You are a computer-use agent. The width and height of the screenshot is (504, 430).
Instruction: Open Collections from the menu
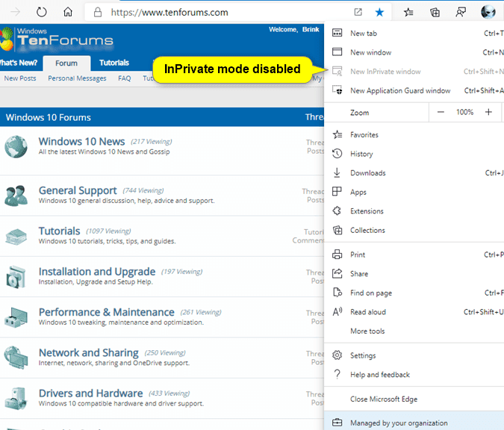pyautogui.click(x=414, y=230)
